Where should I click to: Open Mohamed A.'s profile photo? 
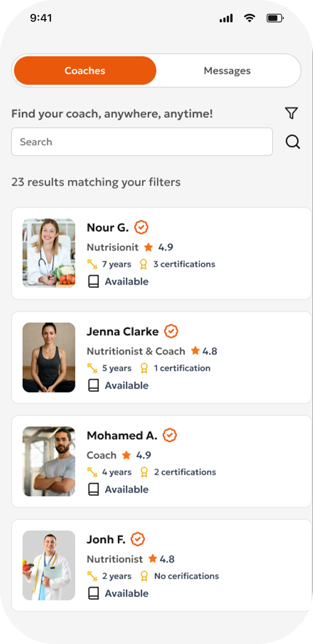coord(49,461)
